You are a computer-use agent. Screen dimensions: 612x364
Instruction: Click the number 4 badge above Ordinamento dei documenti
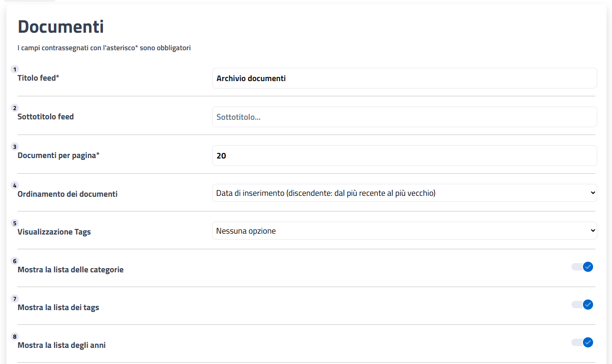coord(15,186)
